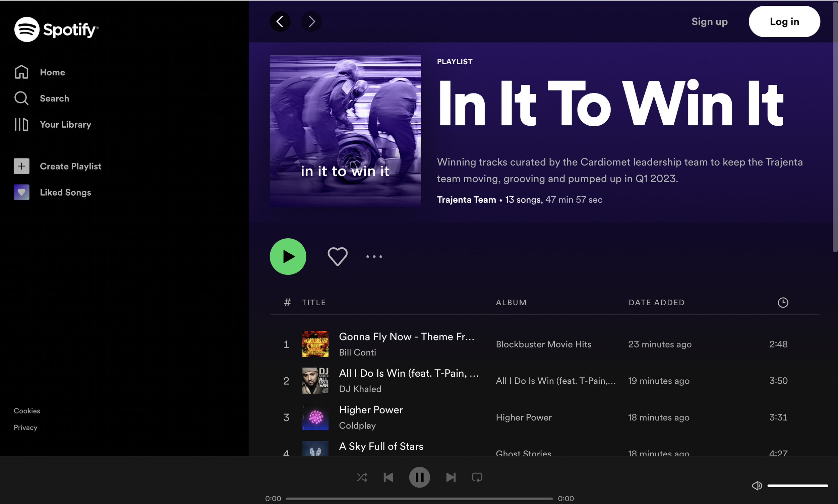Click the page vertical scrollbar
The height and width of the screenshot is (504, 838).
point(835,127)
